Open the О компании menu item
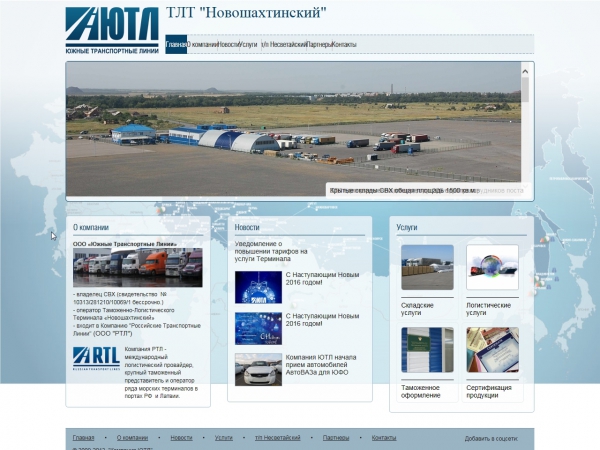This screenshot has width=600, height=450. click(x=202, y=44)
